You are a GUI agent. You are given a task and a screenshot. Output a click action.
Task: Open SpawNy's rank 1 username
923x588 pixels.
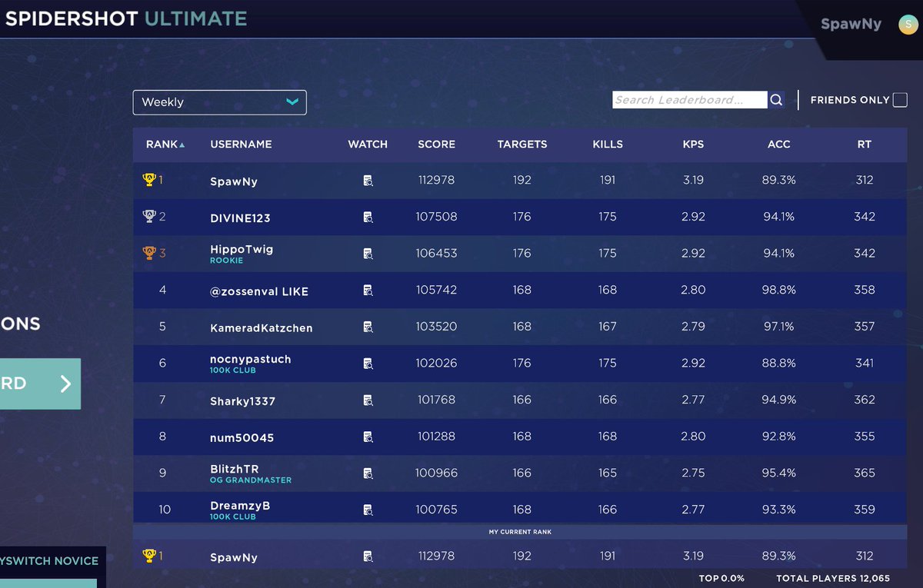coord(234,182)
